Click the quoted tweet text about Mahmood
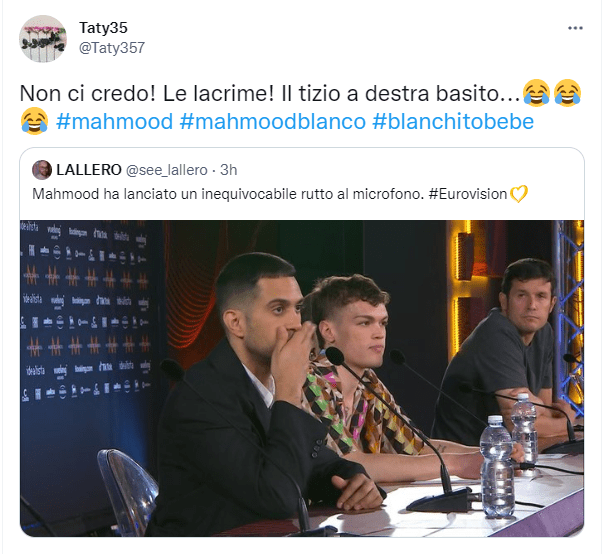 227,194
